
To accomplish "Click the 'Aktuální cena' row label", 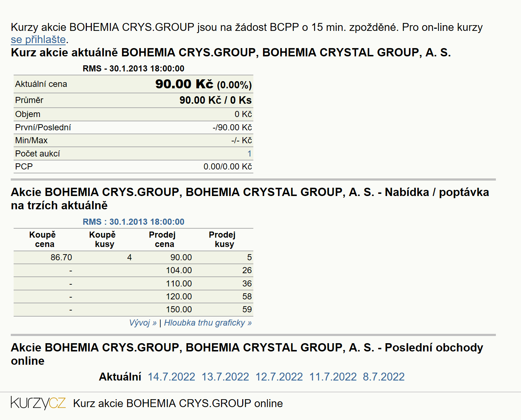I will pyautogui.click(x=41, y=84).
